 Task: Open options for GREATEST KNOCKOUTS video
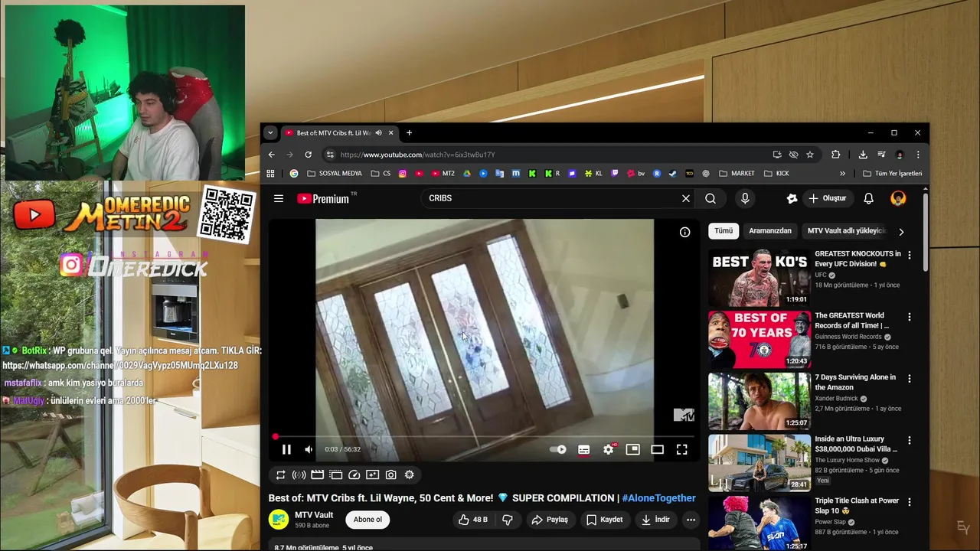click(x=910, y=255)
